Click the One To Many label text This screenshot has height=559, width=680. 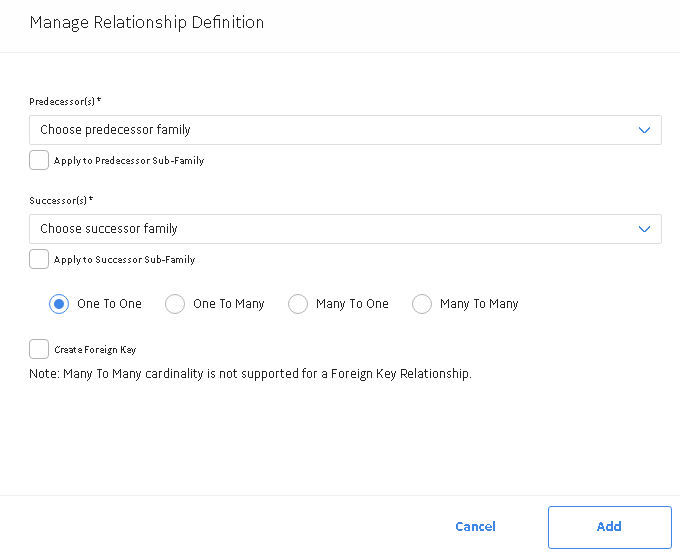coord(229,304)
